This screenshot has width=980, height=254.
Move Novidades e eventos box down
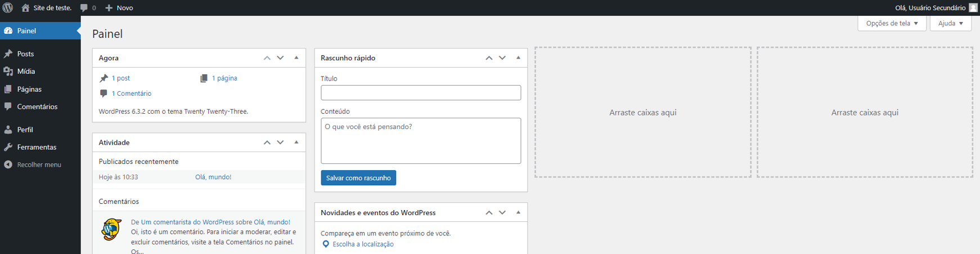point(502,213)
